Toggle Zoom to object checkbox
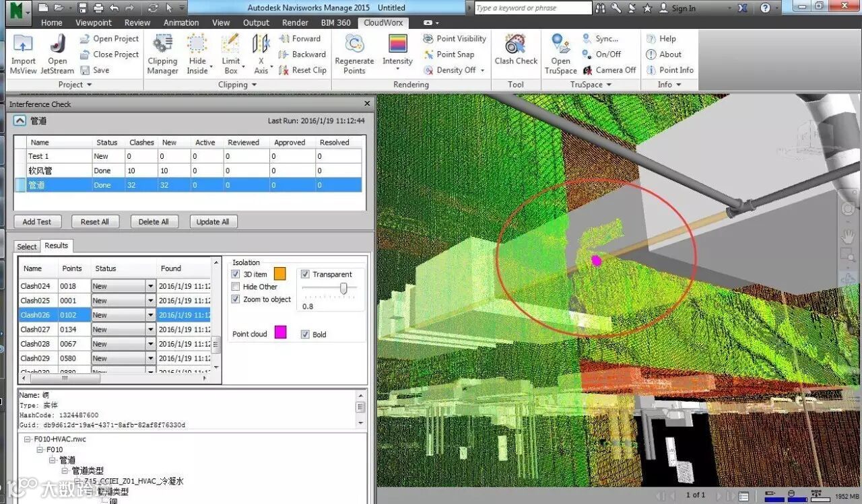 click(236, 299)
